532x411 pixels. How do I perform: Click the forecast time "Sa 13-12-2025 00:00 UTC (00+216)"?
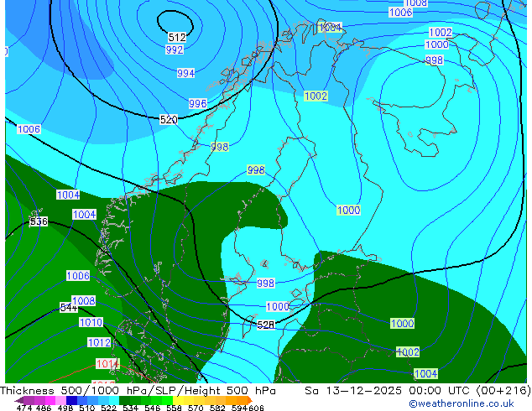418,391
